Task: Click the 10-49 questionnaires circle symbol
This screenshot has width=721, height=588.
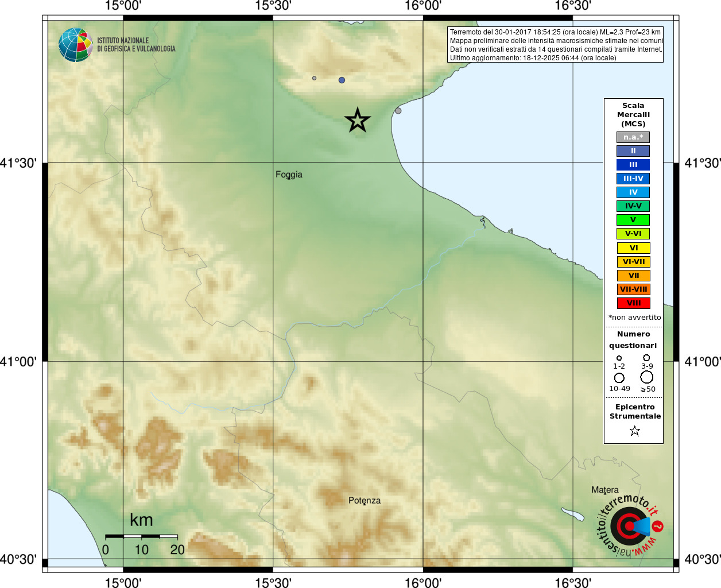Action: tap(619, 378)
